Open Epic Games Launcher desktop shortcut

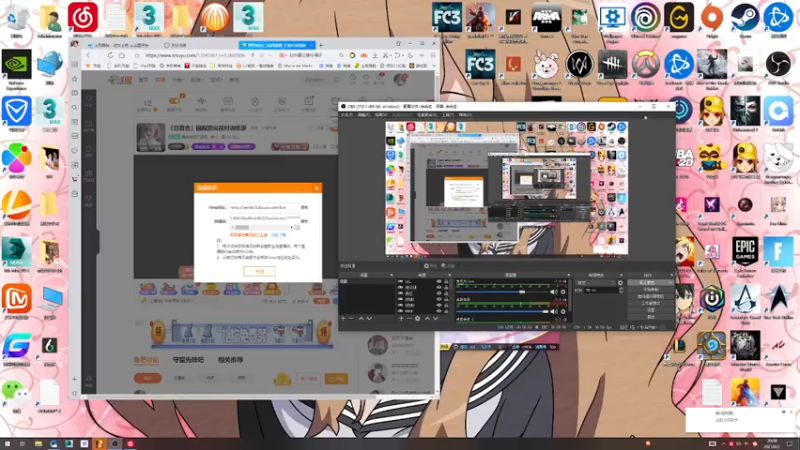[745, 255]
